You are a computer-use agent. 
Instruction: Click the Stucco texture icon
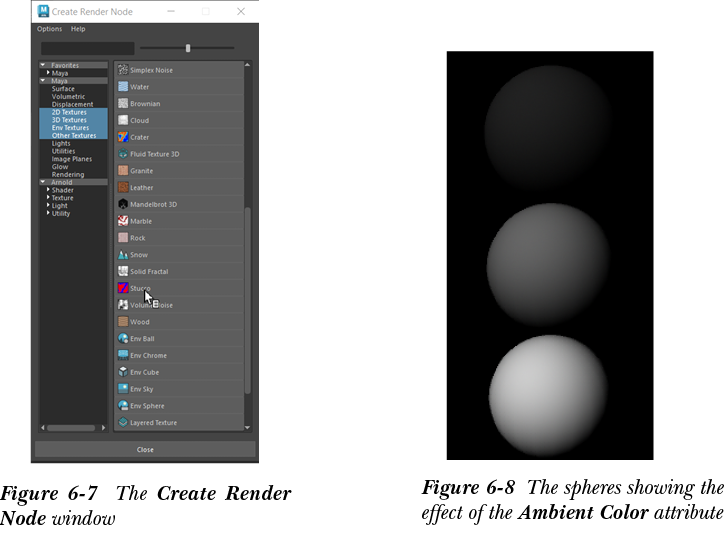point(123,288)
